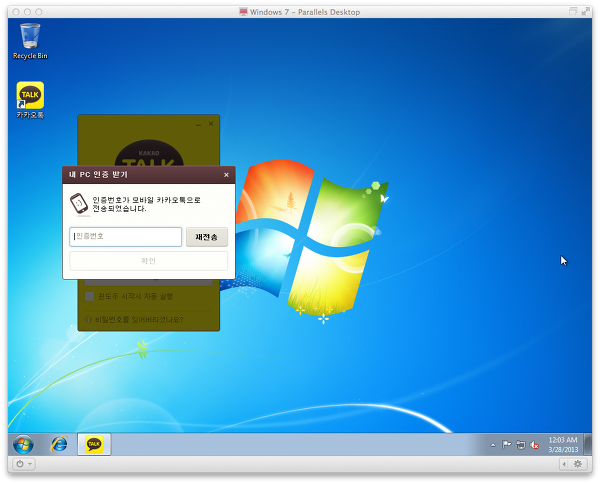Viewport: 600px width, 484px height.
Task: Close the 내 PC 인증 받기 dialog
Action: point(226,175)
